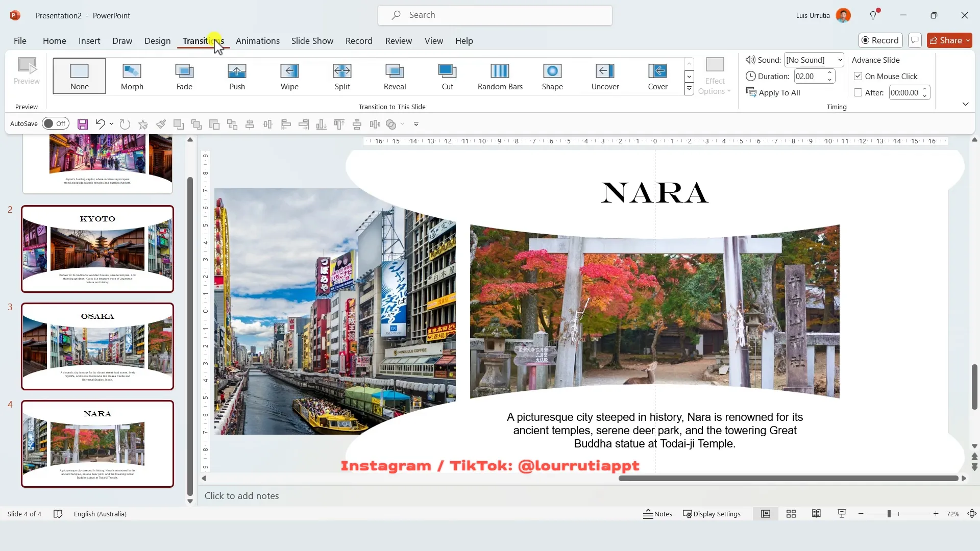Switch to the Review tab
Viewport: 980px width, 551px height.
tap(398, 41)
